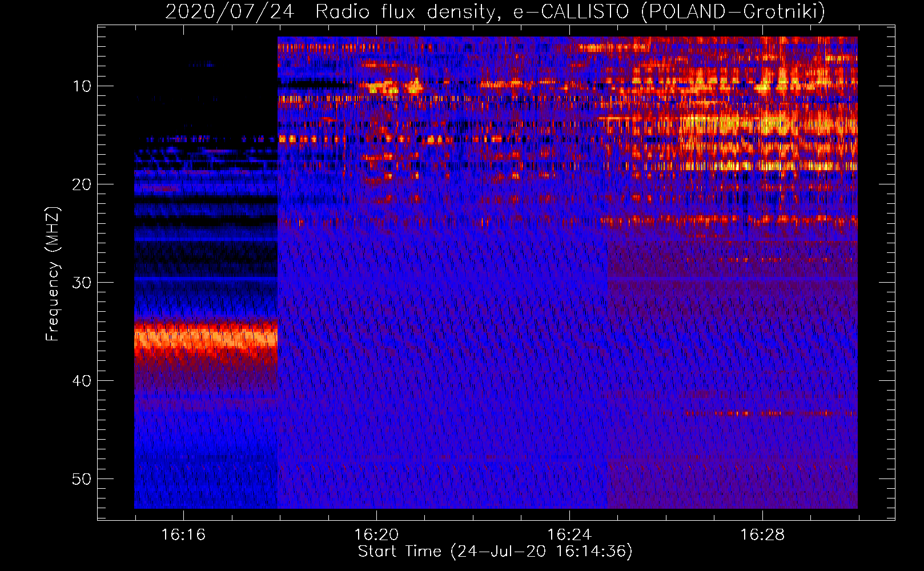This screenshot has height=571, width=924.
Task: Click the '50' frequency tick label
Action: [x=82, y=479]
